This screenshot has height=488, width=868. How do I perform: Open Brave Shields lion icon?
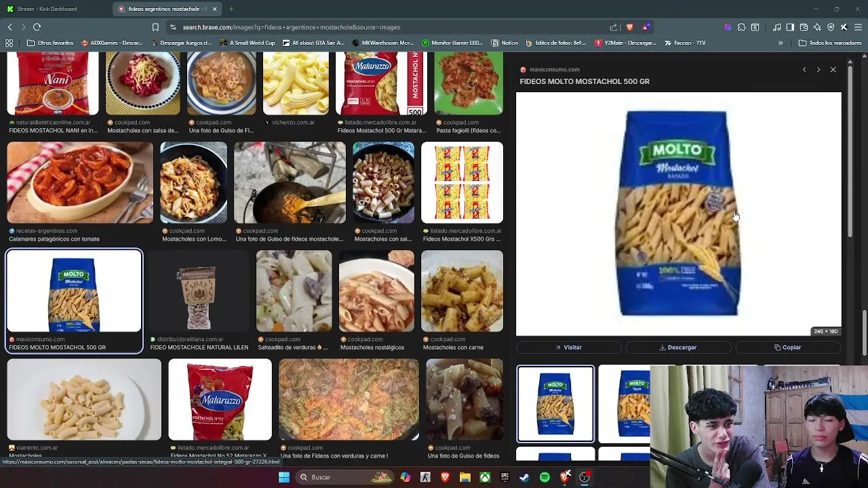pyautogui.click(x=629, y=27)
